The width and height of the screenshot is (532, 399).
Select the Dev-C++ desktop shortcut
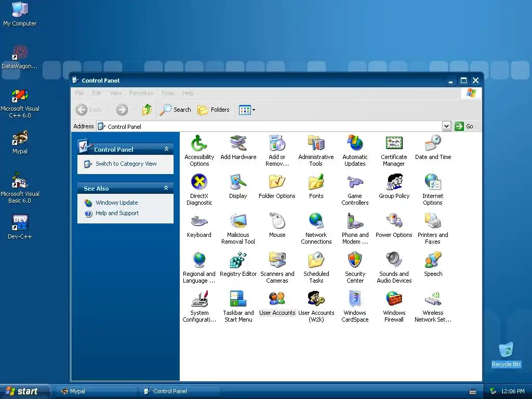(20, 227)
